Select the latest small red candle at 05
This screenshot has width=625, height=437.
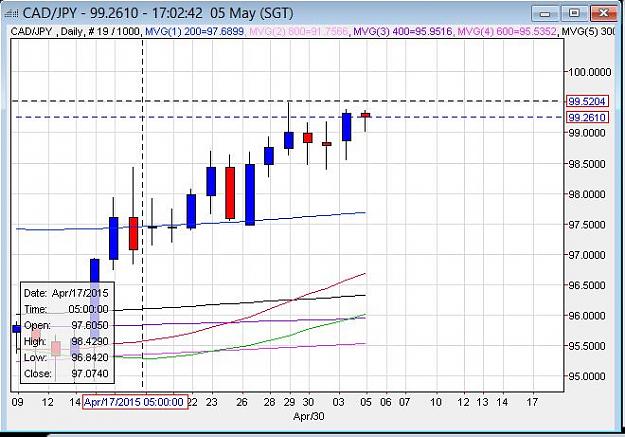click(366, 115)
